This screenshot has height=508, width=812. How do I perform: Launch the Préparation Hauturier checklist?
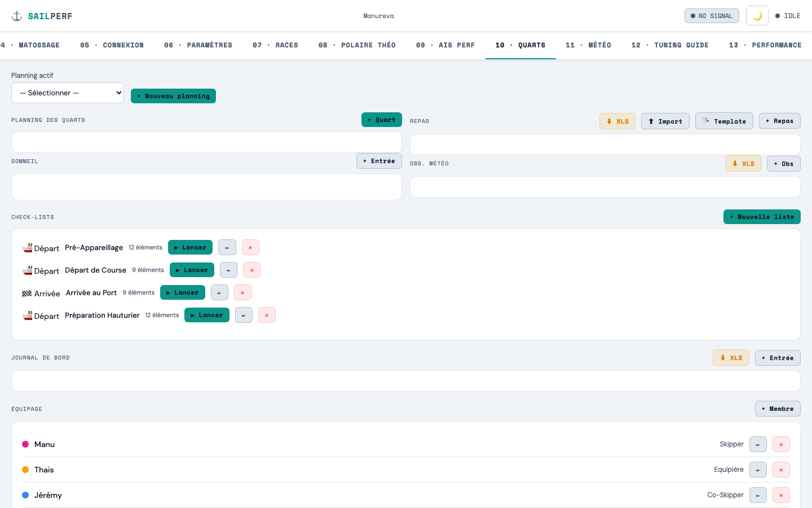[207, 315]
